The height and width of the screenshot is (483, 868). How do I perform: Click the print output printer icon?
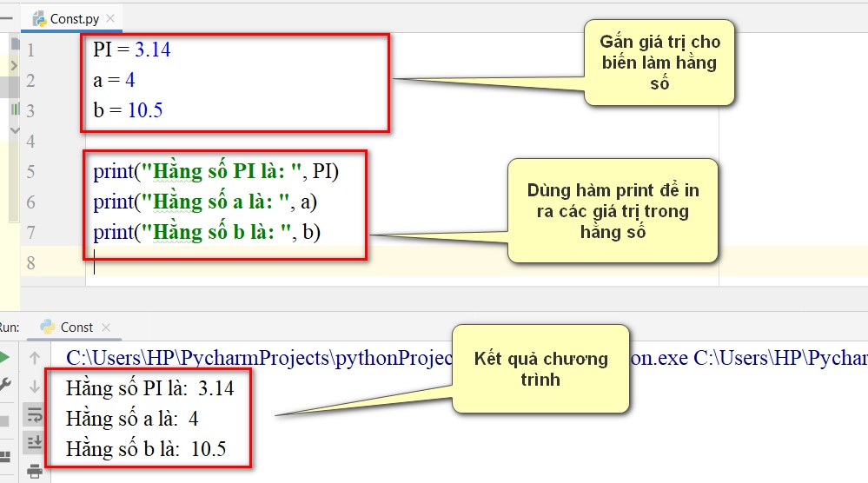[35, 472]
